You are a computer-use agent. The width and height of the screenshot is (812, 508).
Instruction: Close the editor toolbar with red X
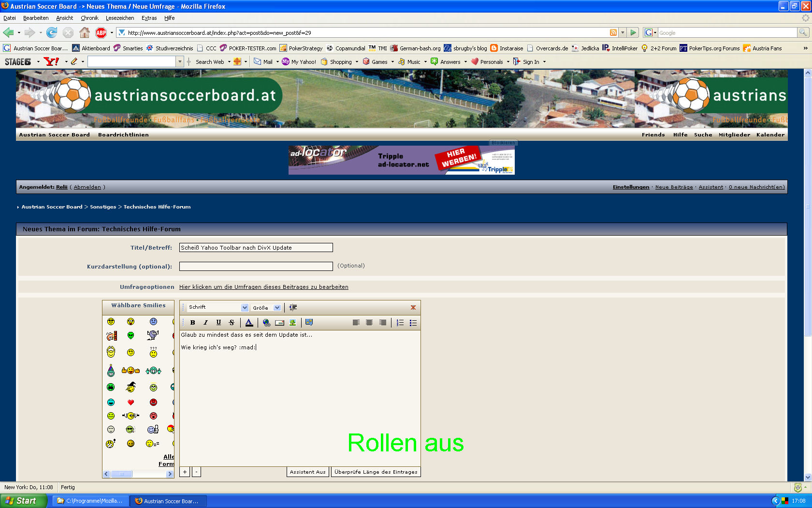tap(413, 307)
